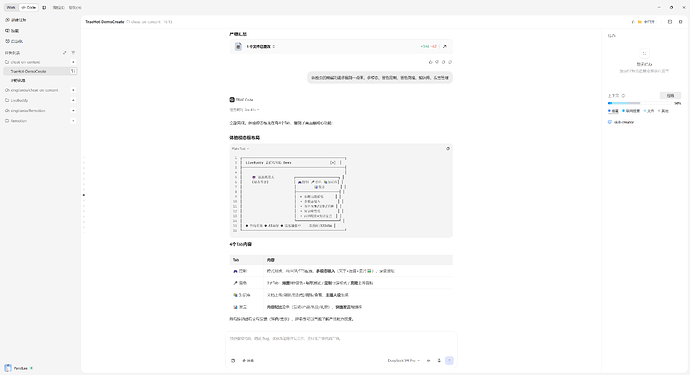Image resolution: width=690 pixels, height=375 pixels.
Task: Click the panel layout icon in header
Action: pyautogui.click(x=670, y=22)
